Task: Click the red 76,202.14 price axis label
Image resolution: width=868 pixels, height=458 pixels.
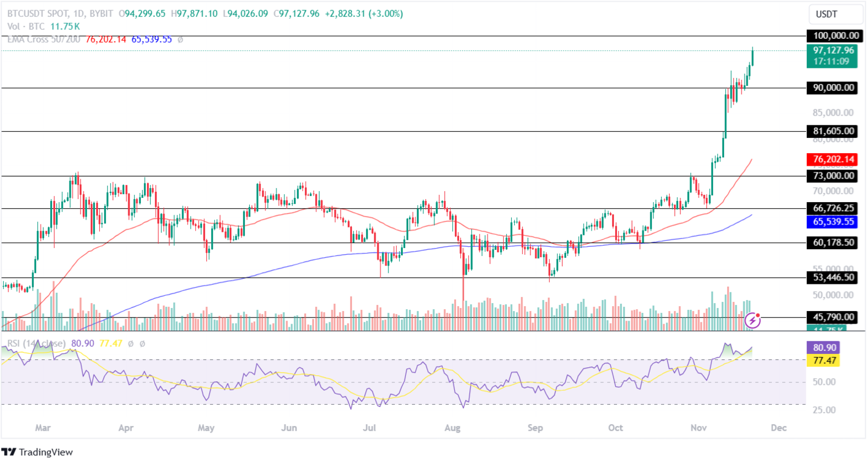Action: coord(834,160)
